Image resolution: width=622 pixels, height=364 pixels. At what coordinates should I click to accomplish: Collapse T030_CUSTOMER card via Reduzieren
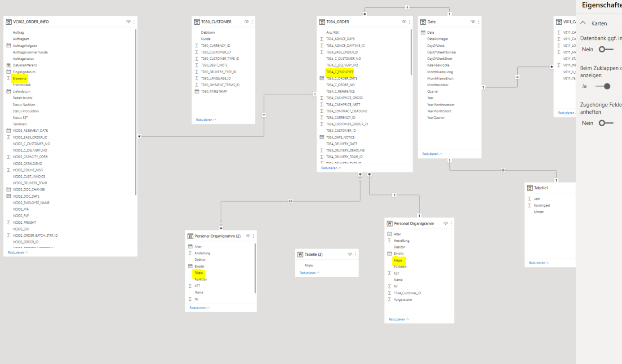coord(206,120)
